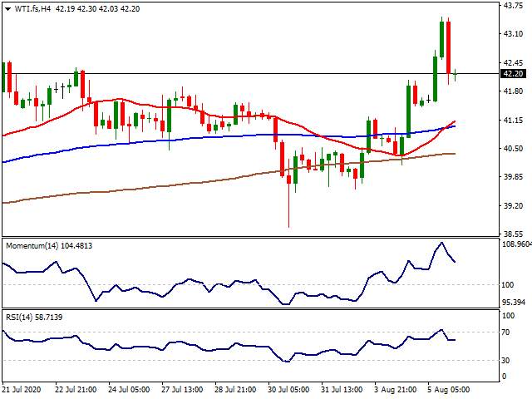The image size is (532, 399).
Task: Click the 27 Jul 13:00 time label
Action: point(182,389)
